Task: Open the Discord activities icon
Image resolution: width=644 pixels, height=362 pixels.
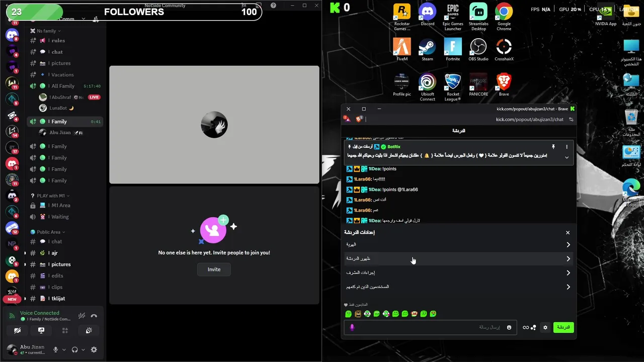Action: tap(65, 330)
